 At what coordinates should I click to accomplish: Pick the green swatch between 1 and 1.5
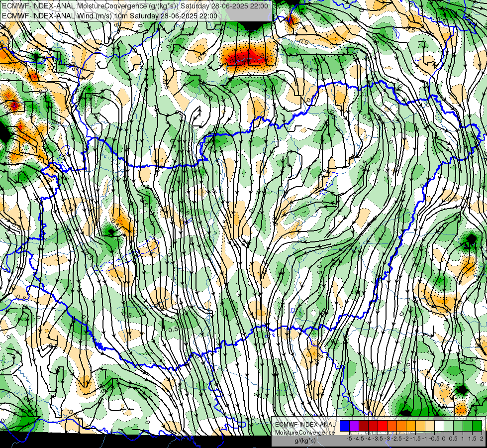tap(468, 426)
